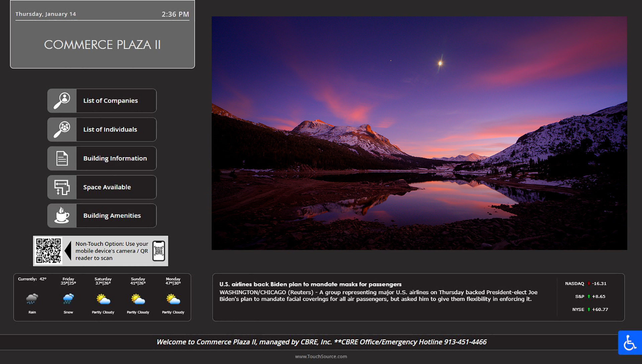Open the List of Companies menu item
This screenshot has height=364, width=642.
tap(110, 101)
